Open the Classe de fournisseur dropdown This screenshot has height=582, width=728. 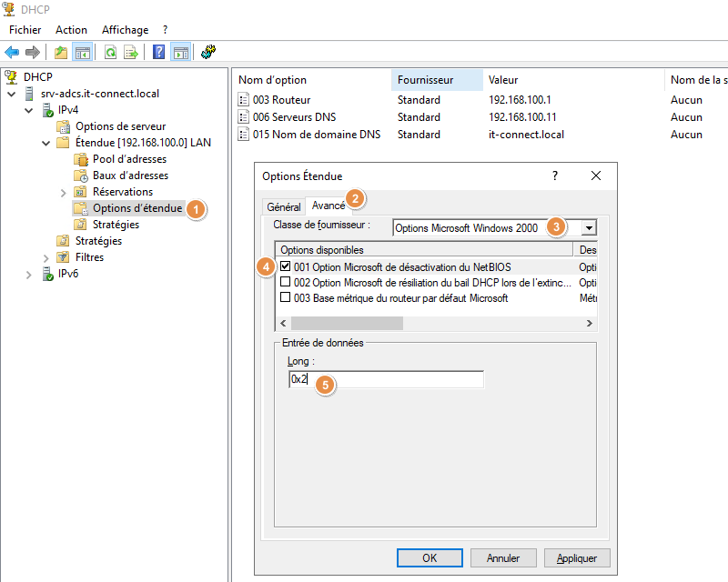[x=589, y=228]
